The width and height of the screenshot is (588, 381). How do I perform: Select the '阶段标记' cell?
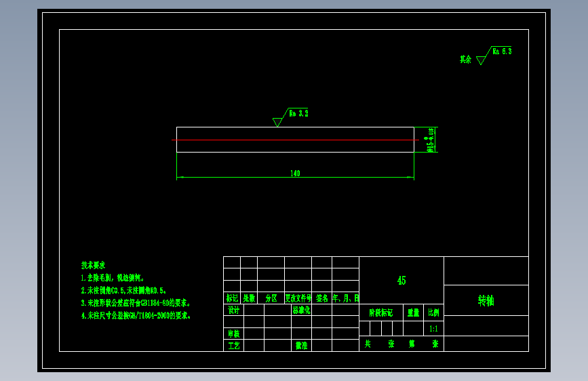(x=381, y=313)
